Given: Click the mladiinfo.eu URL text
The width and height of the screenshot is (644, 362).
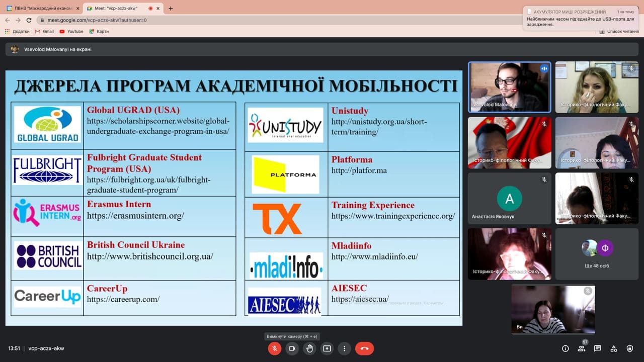Looking at the screenshot, I should coord(374,257).
